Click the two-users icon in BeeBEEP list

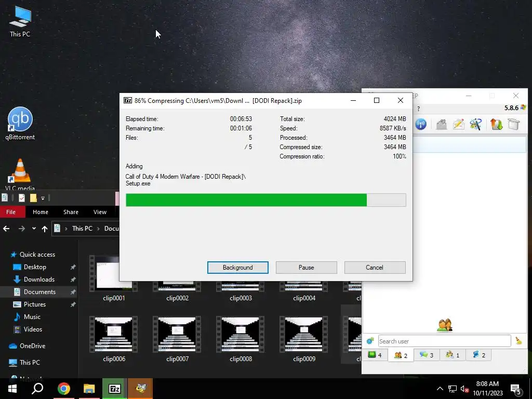(x=445, y=325)
